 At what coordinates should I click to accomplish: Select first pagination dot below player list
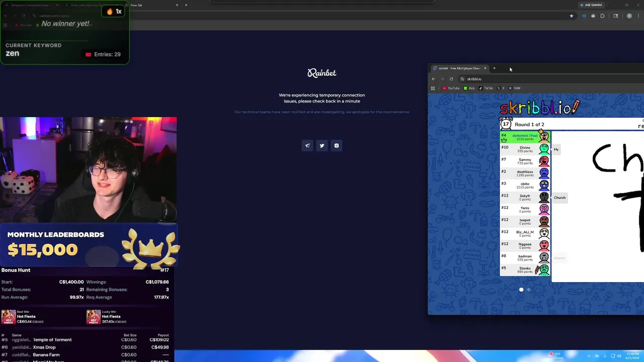click(x=521, y=290)
